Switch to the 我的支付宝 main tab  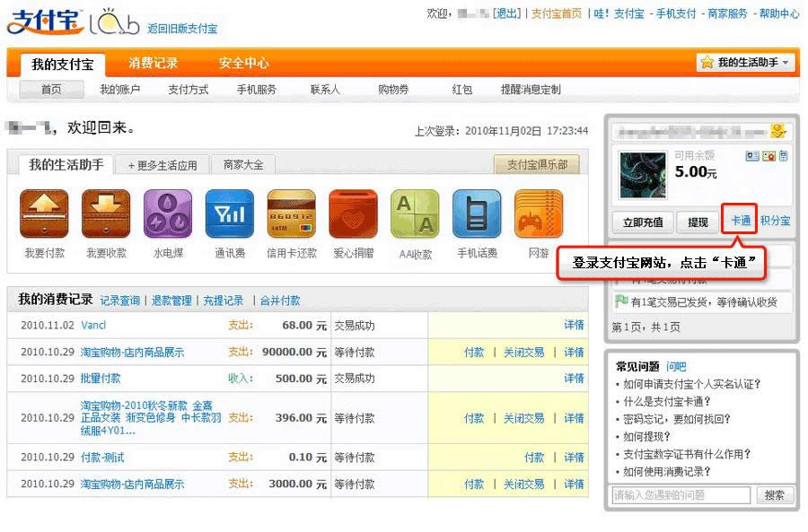tap(63, 65)
